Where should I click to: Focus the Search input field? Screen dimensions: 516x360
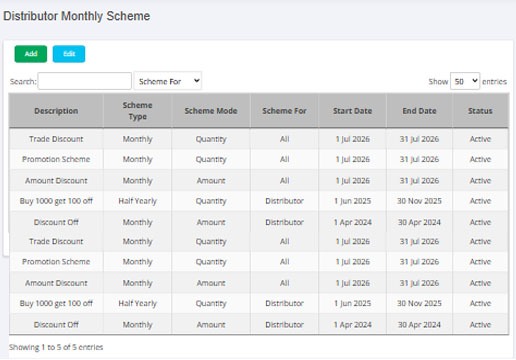tap(85, 81)
